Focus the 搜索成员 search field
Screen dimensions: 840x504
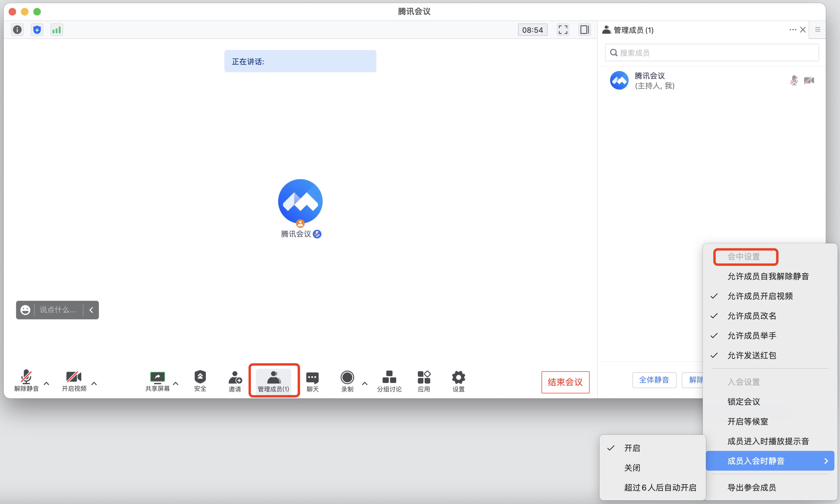coord(711,52)
